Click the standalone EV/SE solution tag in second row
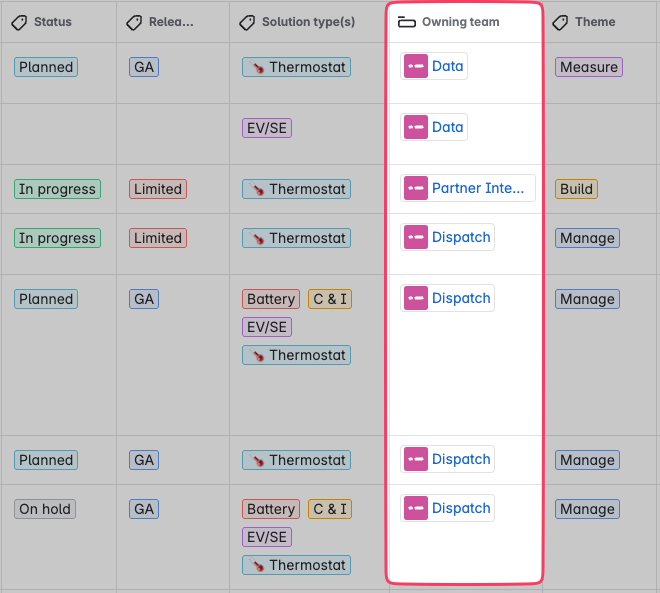The width and height of the screenshot is (660, 593). click(x=267, y=128)
